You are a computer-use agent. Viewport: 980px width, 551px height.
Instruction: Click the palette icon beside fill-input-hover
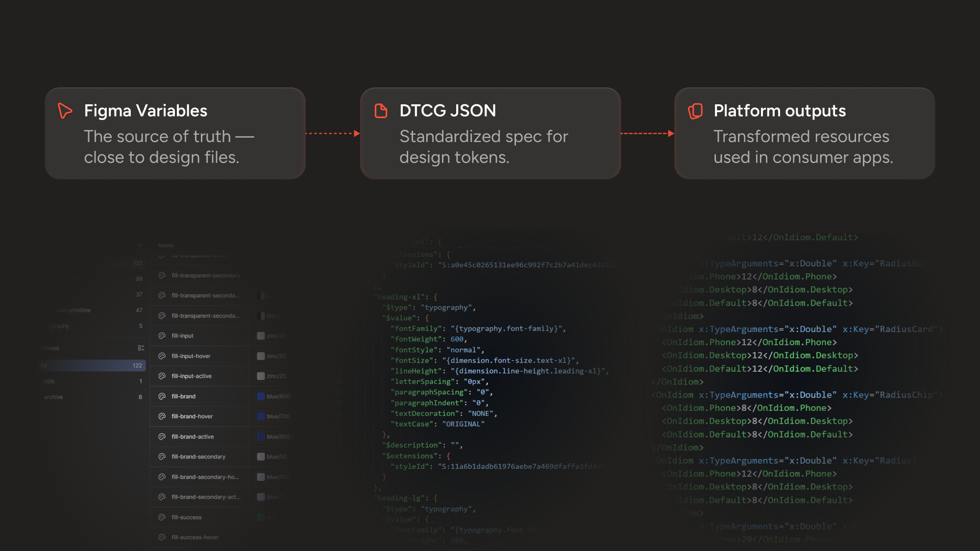(162, 356)
